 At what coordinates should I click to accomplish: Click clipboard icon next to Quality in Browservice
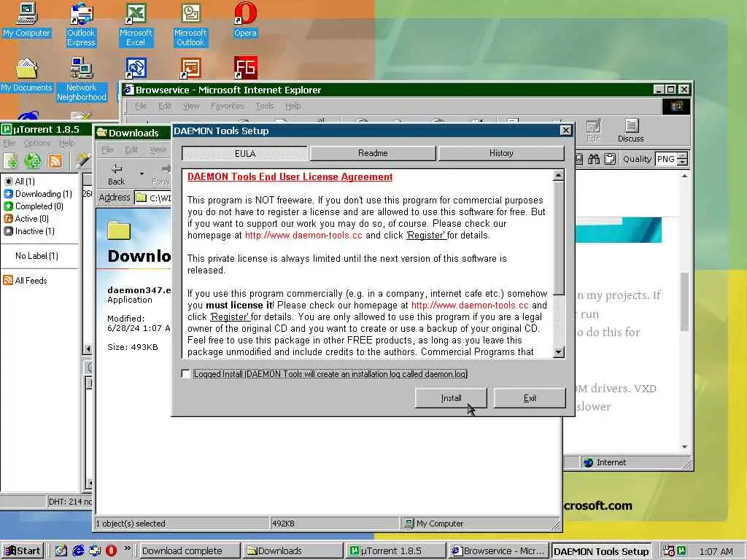coord(610,159)
